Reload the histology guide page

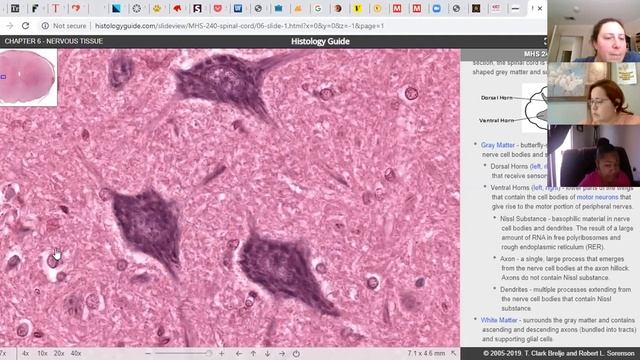point(25,26)
